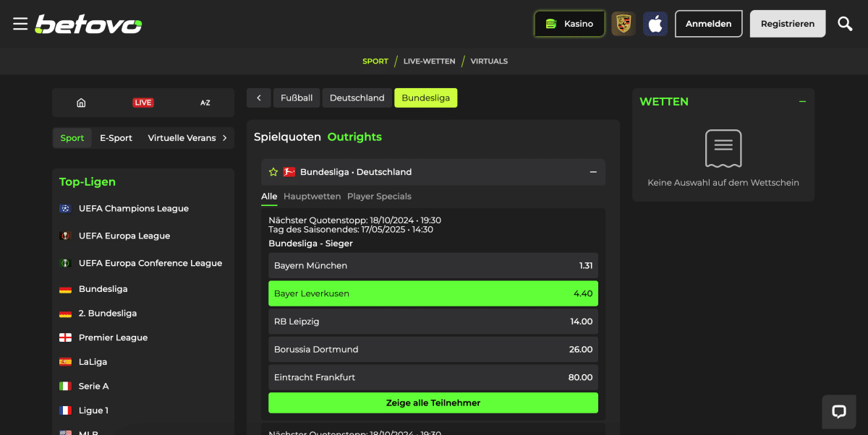Open the hamburger menu
The image size is (868, 435).
click(x=20, y=24)
